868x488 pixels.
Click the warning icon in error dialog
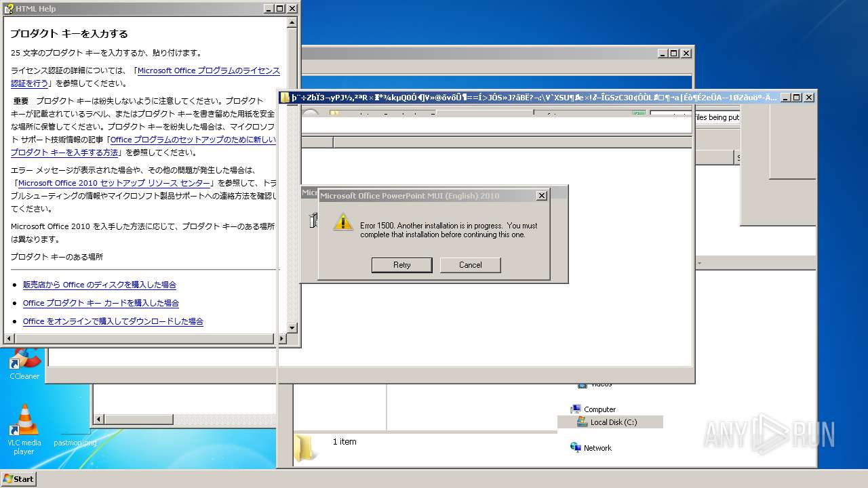[343, 222]
